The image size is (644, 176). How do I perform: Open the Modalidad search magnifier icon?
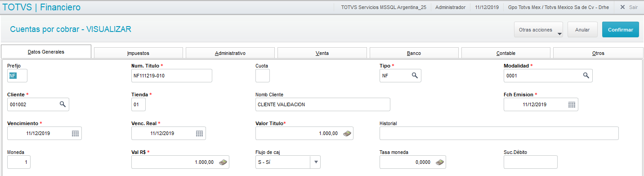click(586, 76)
